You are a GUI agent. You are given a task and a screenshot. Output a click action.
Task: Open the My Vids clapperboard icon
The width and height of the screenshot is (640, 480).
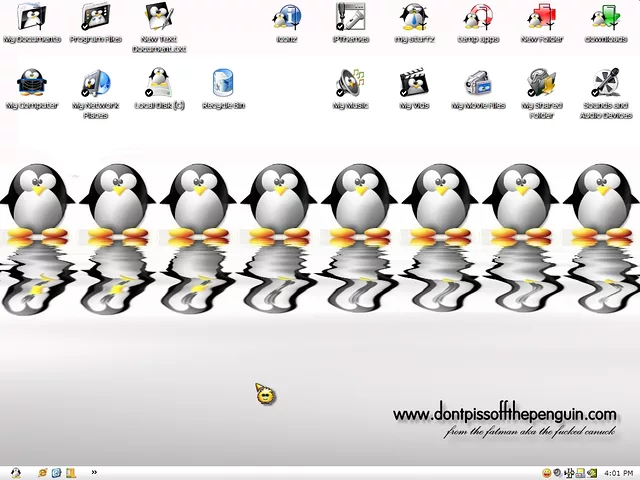414,83
